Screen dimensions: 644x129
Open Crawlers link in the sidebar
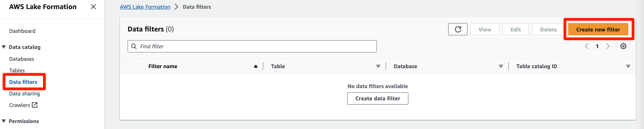point(20,105)
